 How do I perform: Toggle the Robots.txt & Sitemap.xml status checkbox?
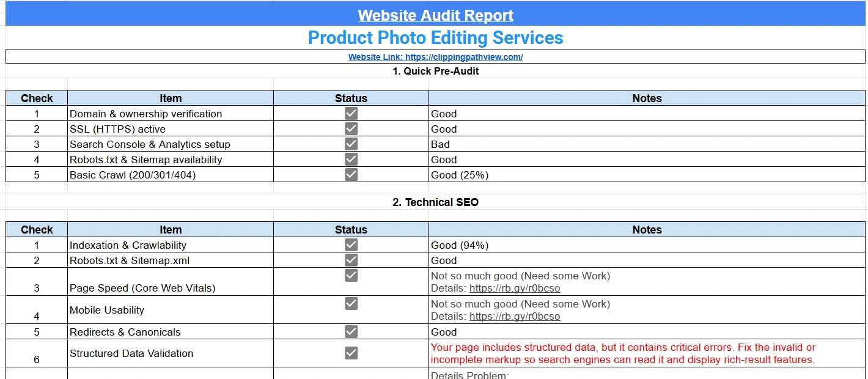pos(351,260)
